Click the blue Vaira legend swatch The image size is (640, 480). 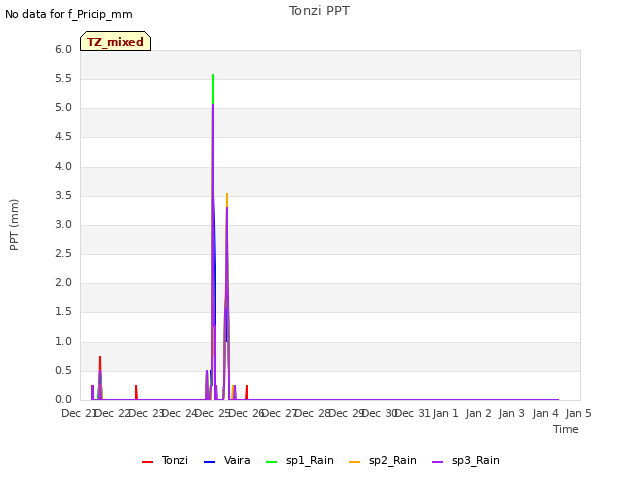(209, 462)
